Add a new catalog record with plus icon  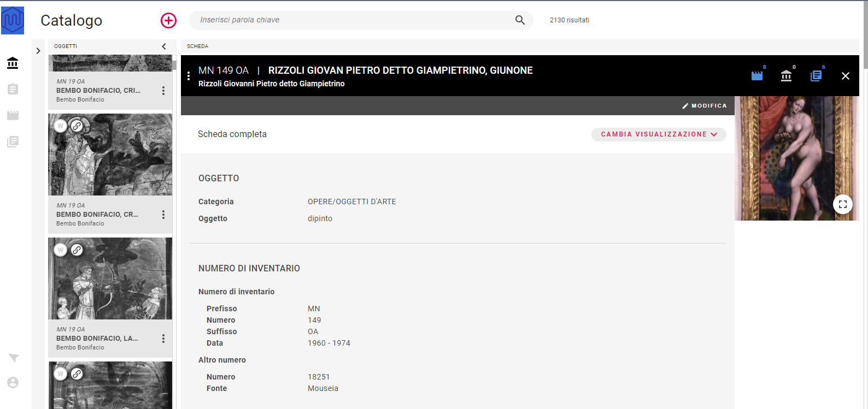[168, 21]
